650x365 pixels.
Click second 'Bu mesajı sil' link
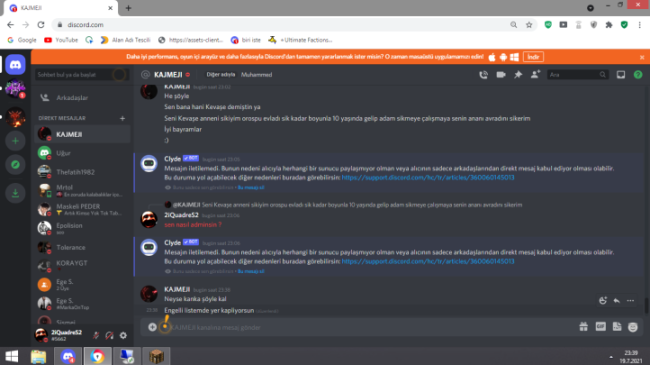pos(251,271)
